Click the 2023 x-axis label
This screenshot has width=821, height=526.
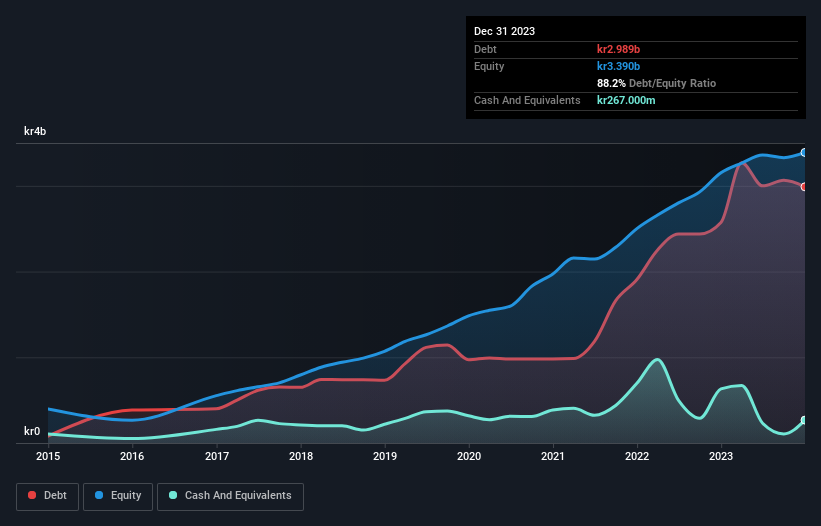pyautogui.click(x=721, y=456)
